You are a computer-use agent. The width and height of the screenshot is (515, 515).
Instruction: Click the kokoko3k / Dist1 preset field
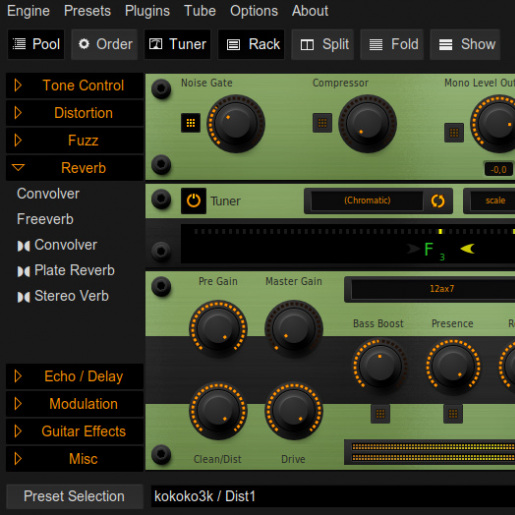[333, 496]
